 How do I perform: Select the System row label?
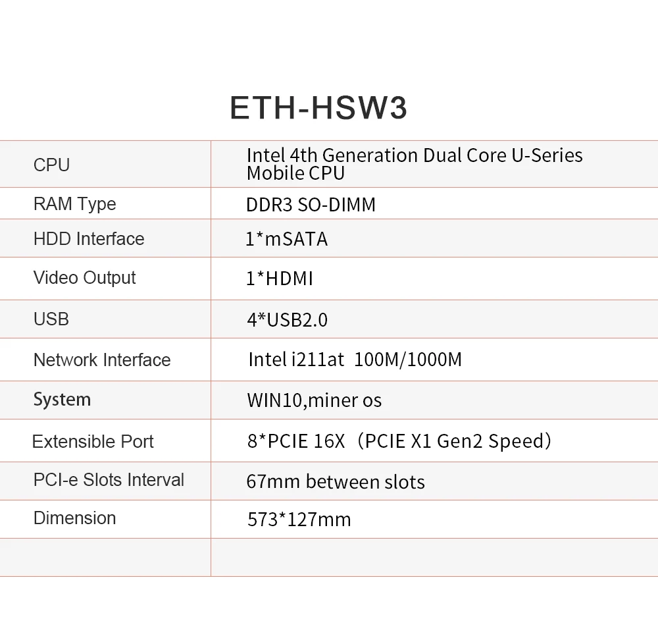click(62, 400)
